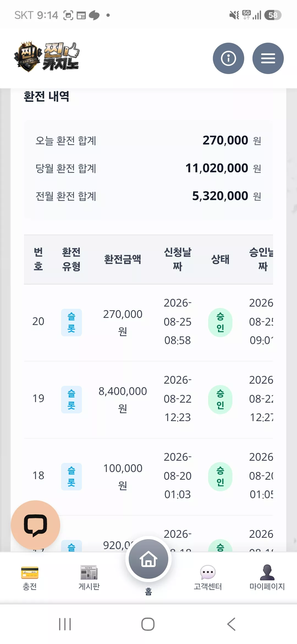Viewport: 297px width, 644px height.
Task: Select the 신청날짜 column header
Action: pyautogui.click(x=178, y=259)
